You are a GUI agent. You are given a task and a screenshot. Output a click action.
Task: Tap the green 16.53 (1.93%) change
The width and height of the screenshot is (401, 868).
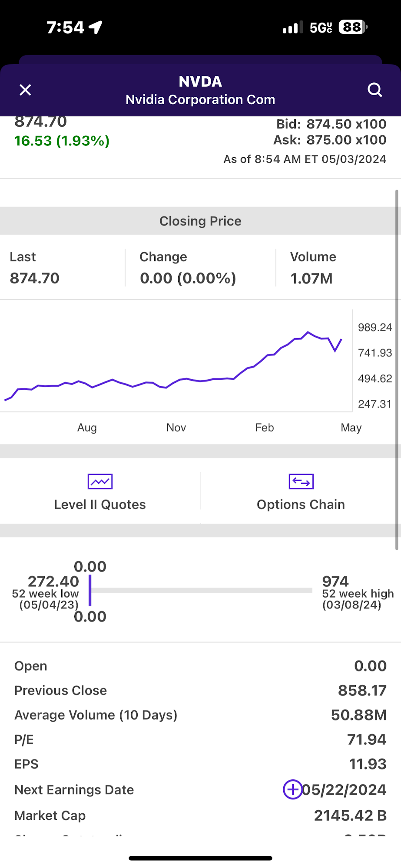(62, 141)
